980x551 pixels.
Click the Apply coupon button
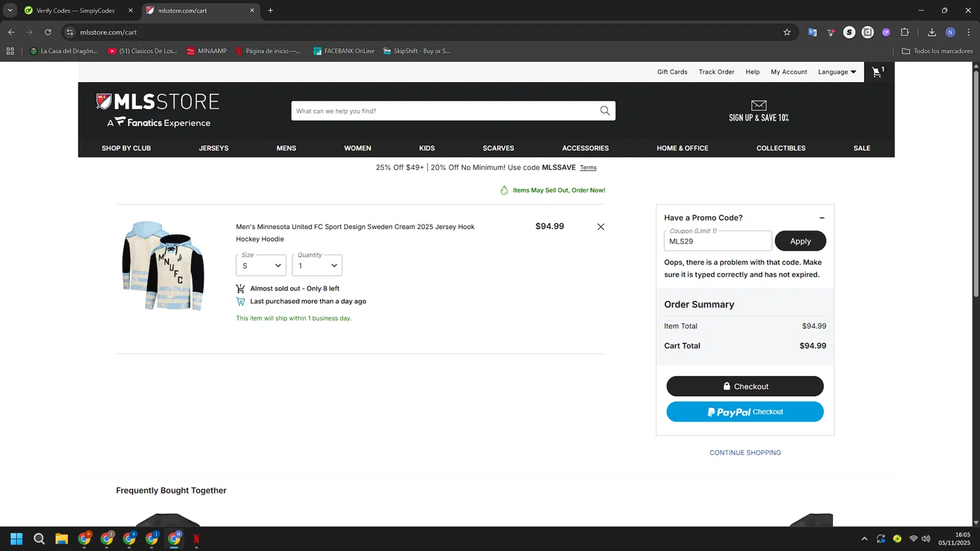[800, 241]
